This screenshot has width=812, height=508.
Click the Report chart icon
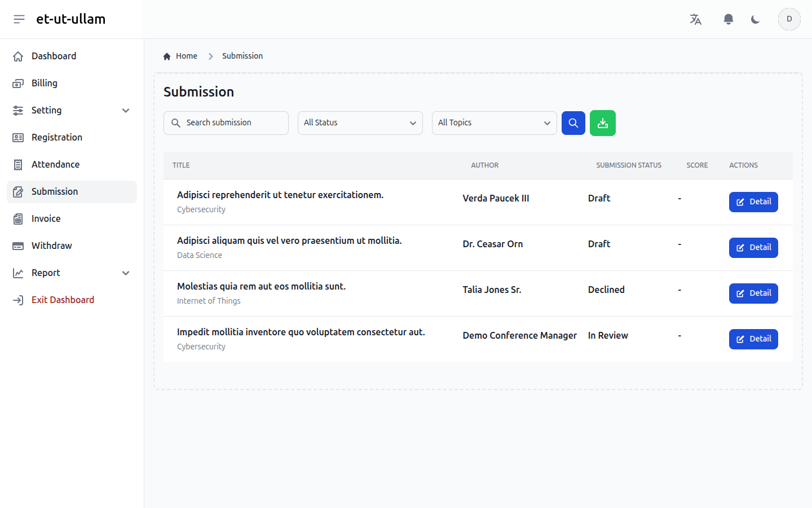18,273
